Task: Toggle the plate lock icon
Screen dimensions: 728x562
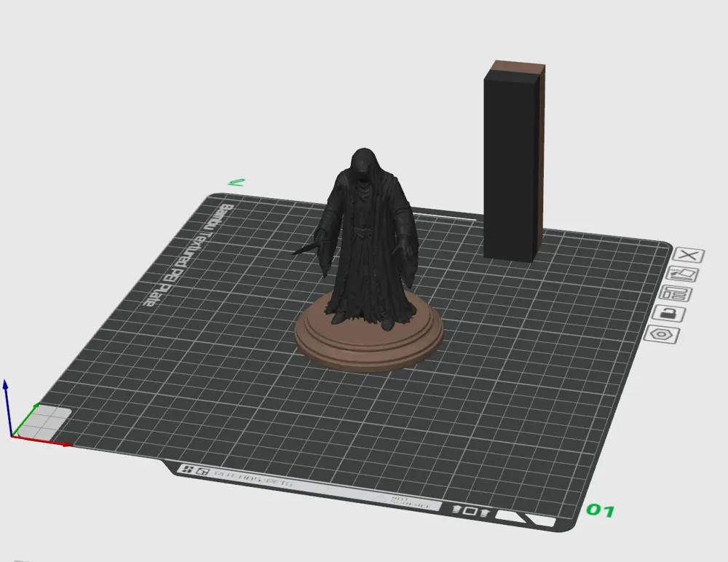Action: click(x=668, y=314)
